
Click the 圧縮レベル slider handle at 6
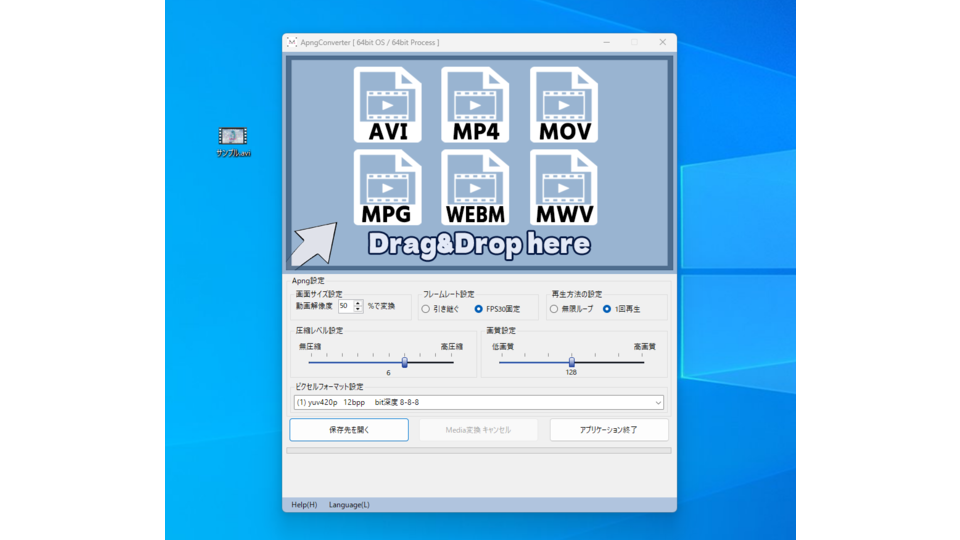(405, 362)
